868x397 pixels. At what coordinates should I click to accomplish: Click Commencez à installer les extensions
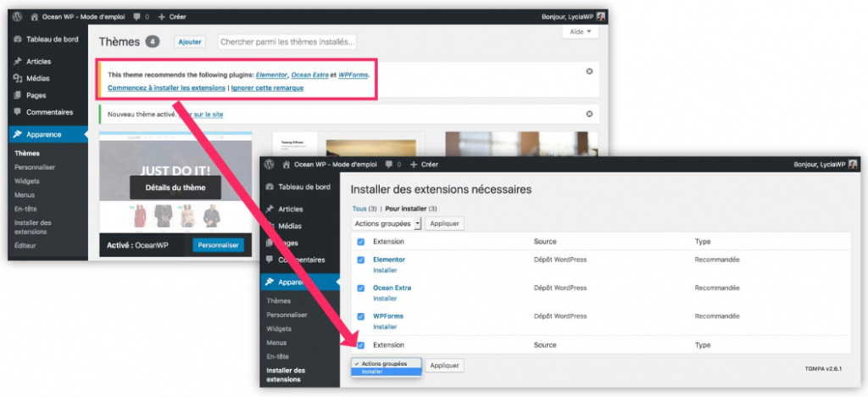tap(166, 87)
